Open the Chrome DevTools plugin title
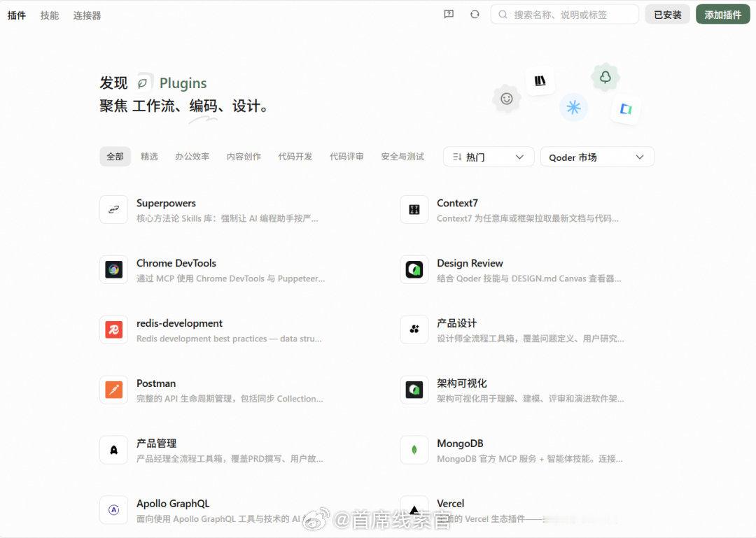This screenshot has height=538, width=756. click(x=176, y=263)
